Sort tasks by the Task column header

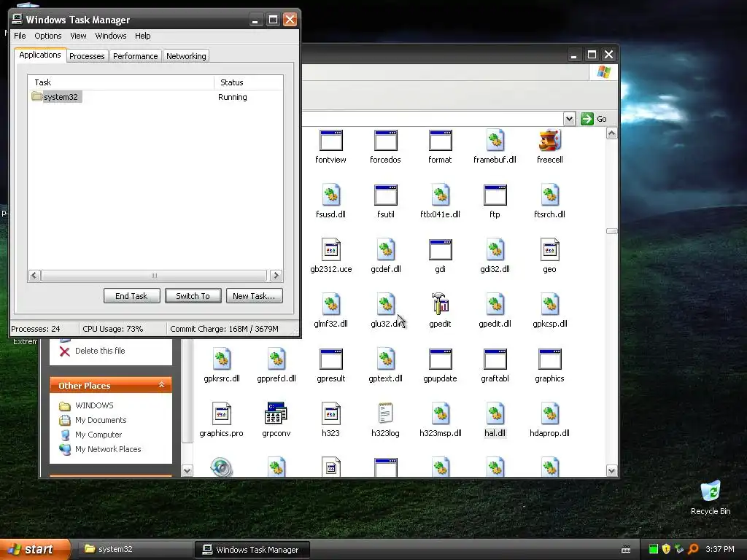[x=121, y=82]
